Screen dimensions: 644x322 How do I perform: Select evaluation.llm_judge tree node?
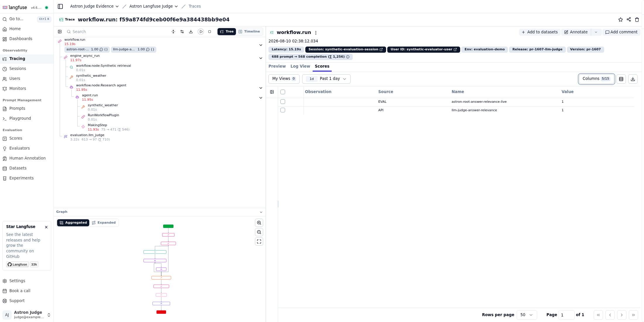pos(87,135)
